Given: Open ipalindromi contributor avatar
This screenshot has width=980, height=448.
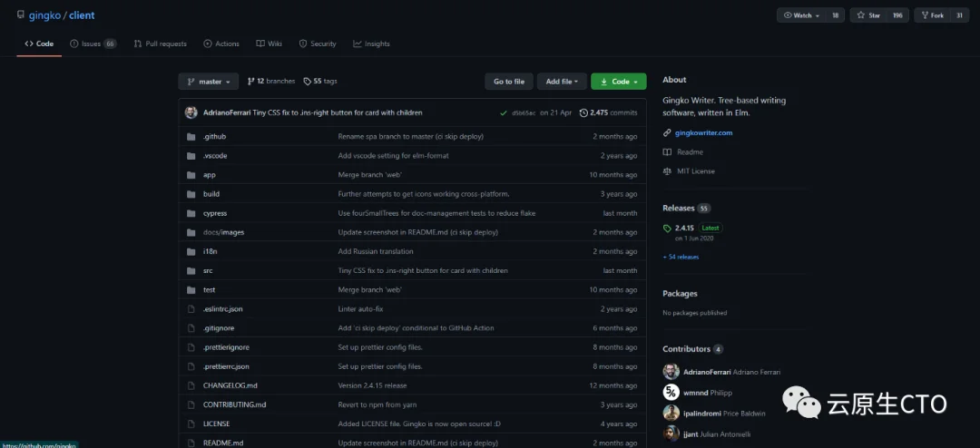Looking at the screenshot, I should [x=671, y=413].
